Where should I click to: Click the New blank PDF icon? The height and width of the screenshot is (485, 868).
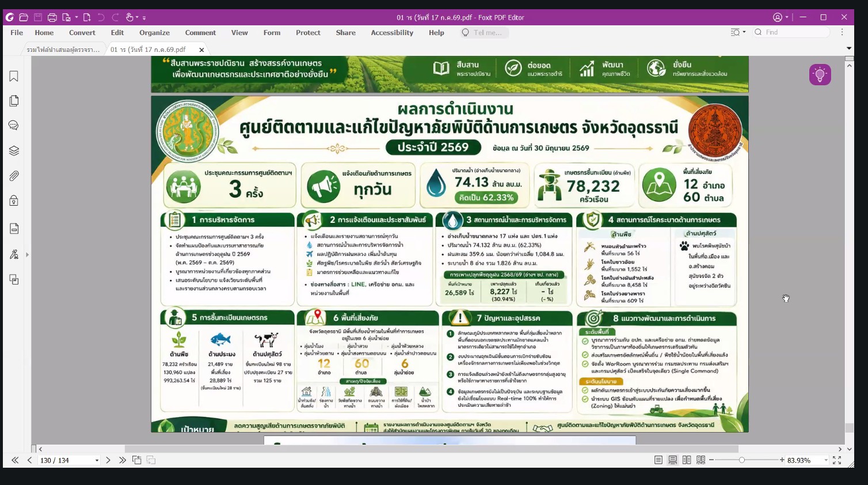[87, 17]
